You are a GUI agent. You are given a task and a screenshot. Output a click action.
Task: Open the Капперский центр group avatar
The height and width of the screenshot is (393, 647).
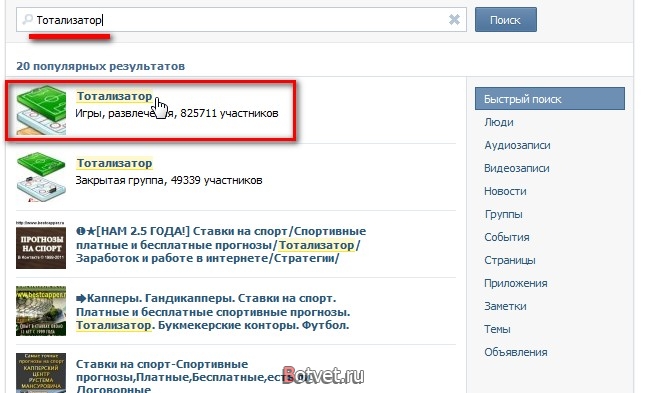click(41, 373)
